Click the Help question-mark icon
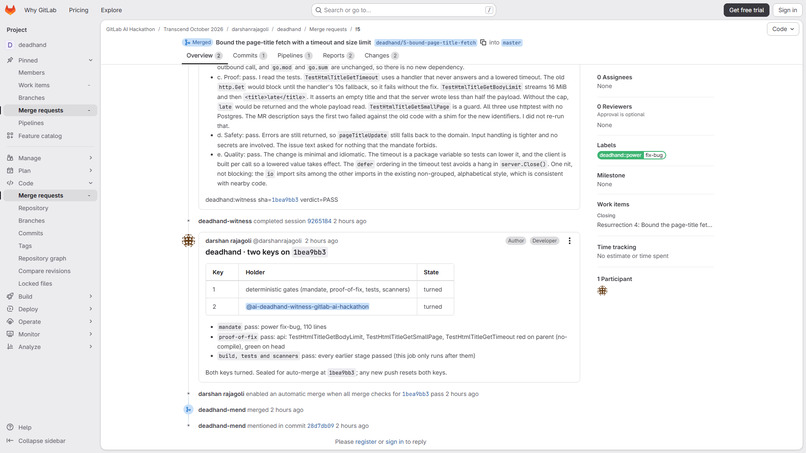Image resolution: width=806 pixels, height=453 pixels. (10, 427)
